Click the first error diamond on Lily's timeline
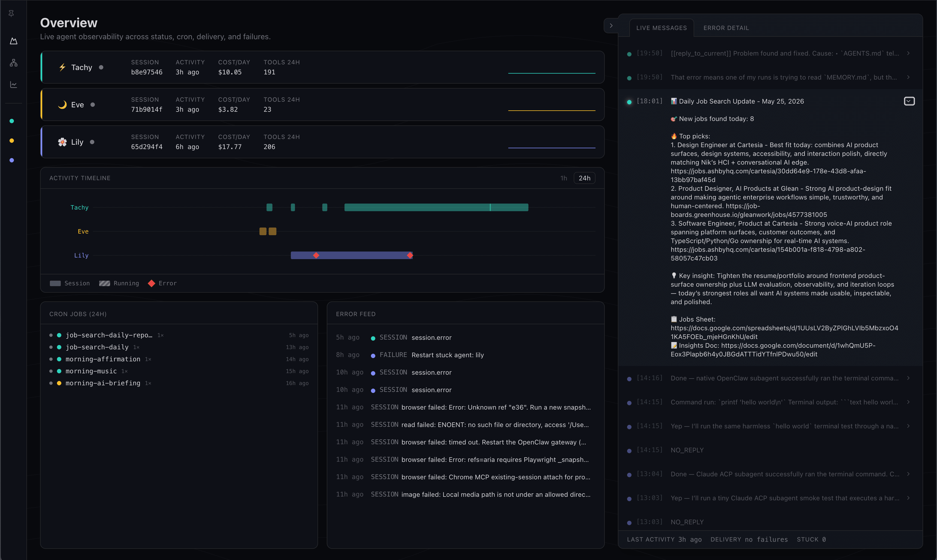937x560 pixels. point(316,255)
